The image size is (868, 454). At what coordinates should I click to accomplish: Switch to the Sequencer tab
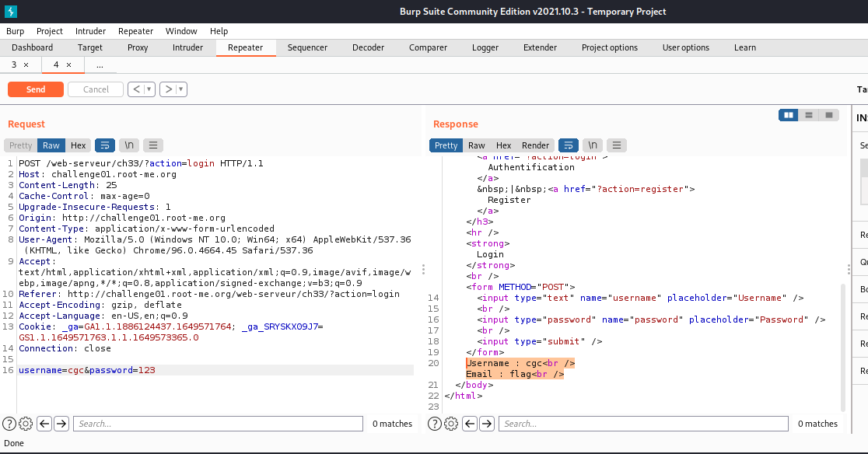[x=307, y=47]
